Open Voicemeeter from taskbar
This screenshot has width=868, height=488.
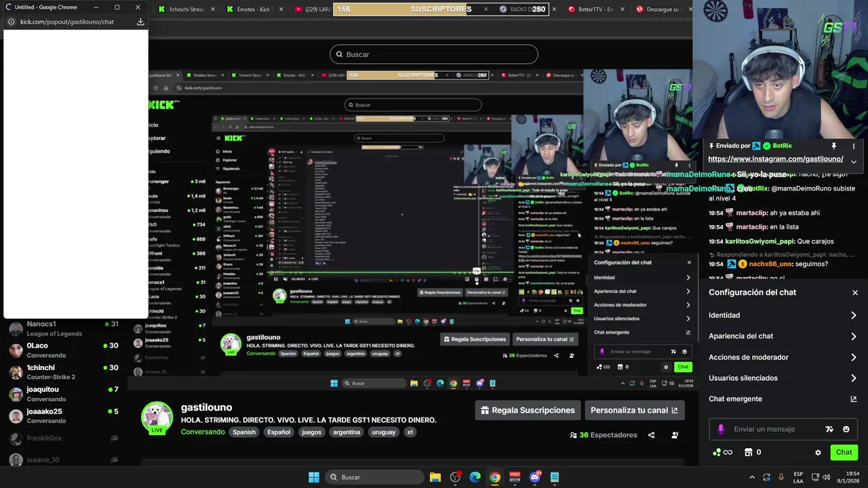(x=515, y=477)
